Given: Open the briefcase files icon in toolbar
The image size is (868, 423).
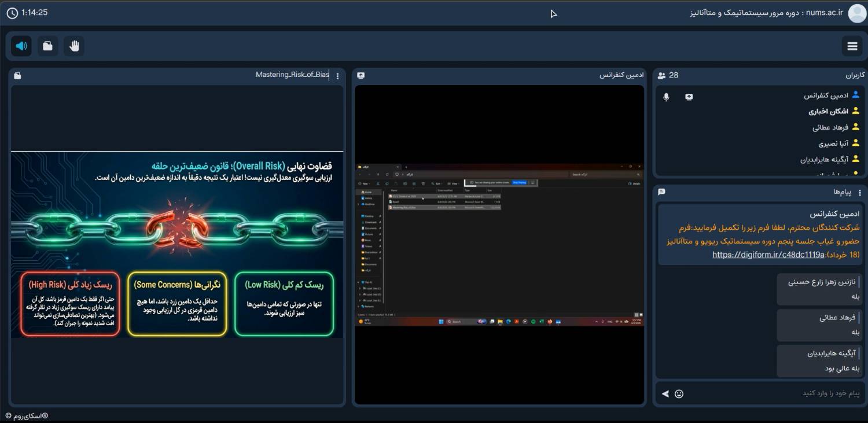Looking at the screenshot, I should tap(48, 46).
